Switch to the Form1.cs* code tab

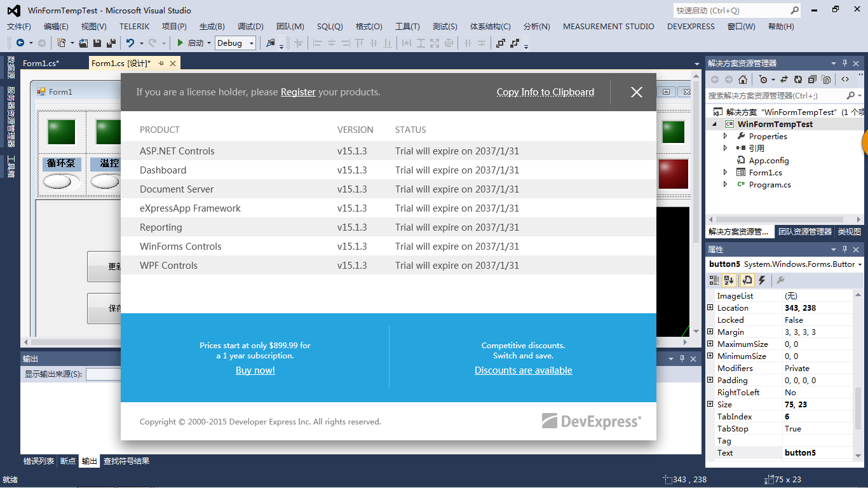41,63
